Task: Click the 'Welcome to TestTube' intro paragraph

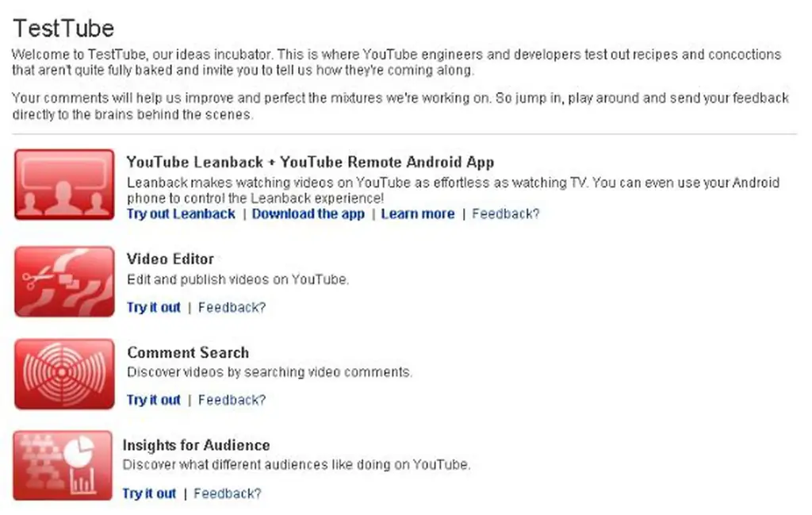Action: coord(396,62)
